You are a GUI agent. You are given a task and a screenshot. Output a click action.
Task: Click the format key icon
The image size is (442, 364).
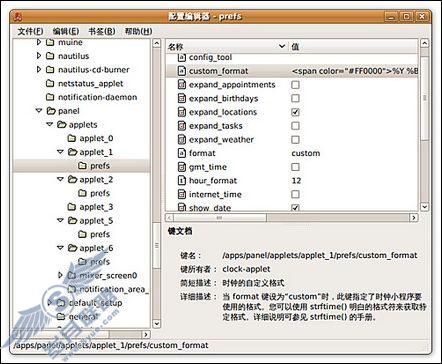tap(182, 153)
